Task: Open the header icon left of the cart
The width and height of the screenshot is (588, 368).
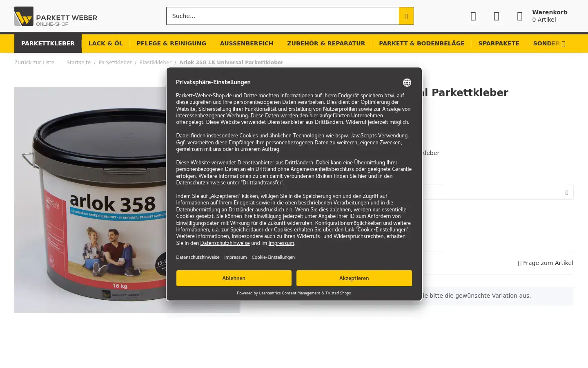Action: (497, 16)
